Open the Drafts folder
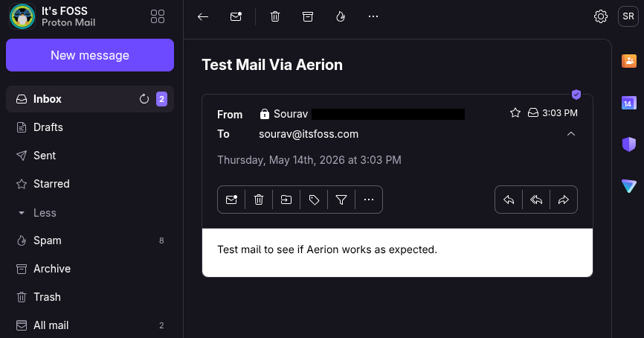This screenshot has width=644, height=338. [90, 127]
